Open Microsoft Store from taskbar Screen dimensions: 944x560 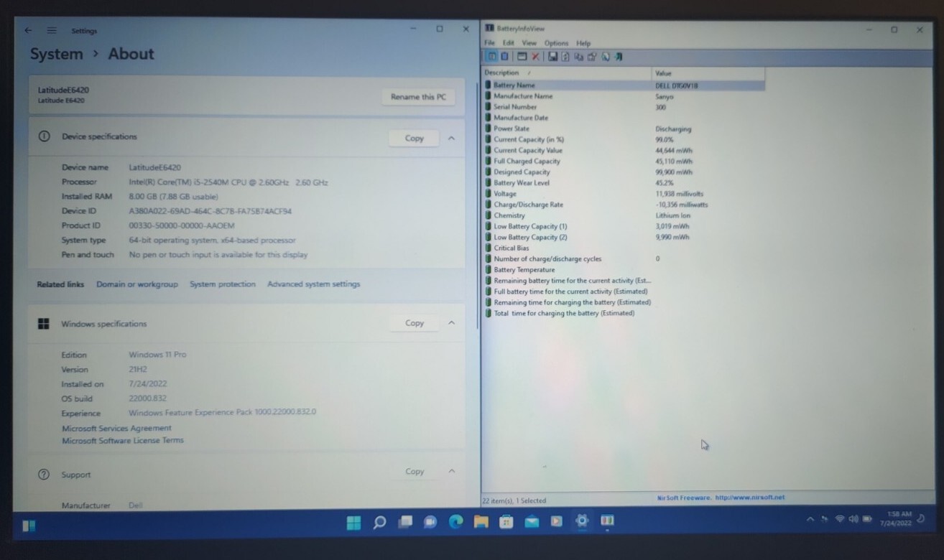click(506, 522)
